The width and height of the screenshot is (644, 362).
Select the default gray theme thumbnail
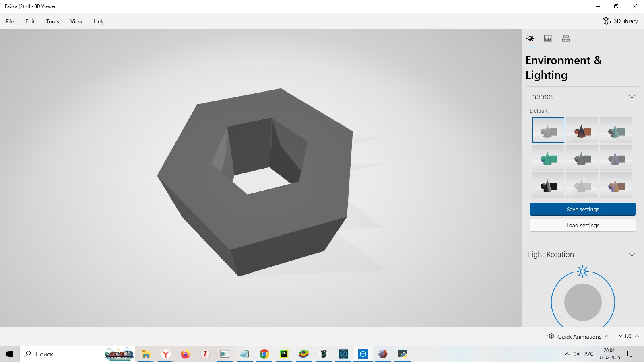[548, 130]
